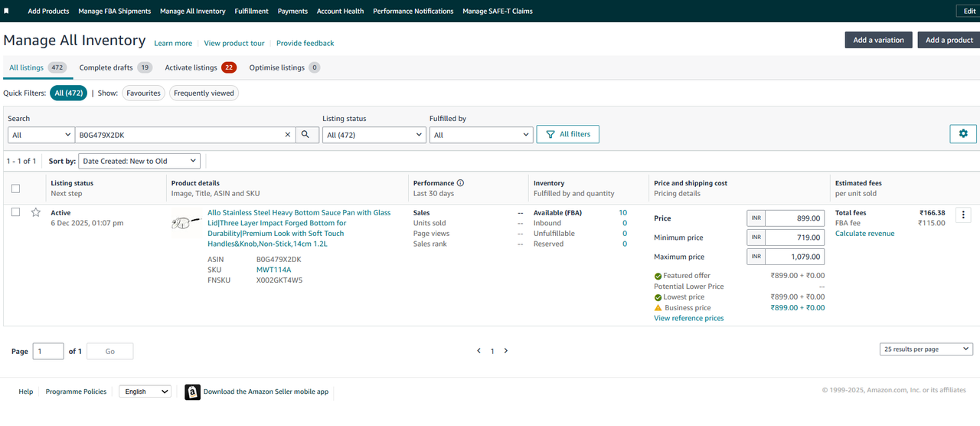Open the Help footer link
Viewport: 980px width, 426px height.
(x=26, y=392)
